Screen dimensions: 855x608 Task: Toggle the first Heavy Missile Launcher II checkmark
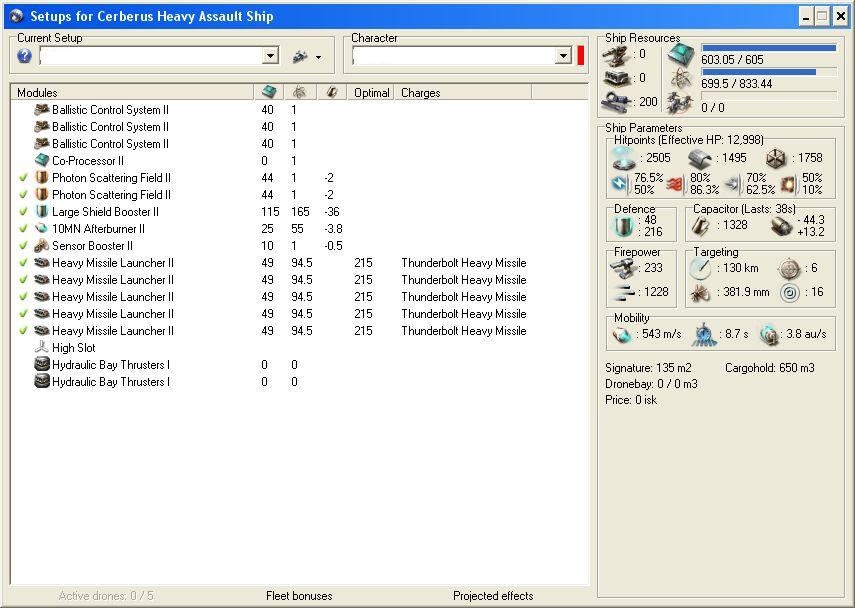click(x=23, y=263)
